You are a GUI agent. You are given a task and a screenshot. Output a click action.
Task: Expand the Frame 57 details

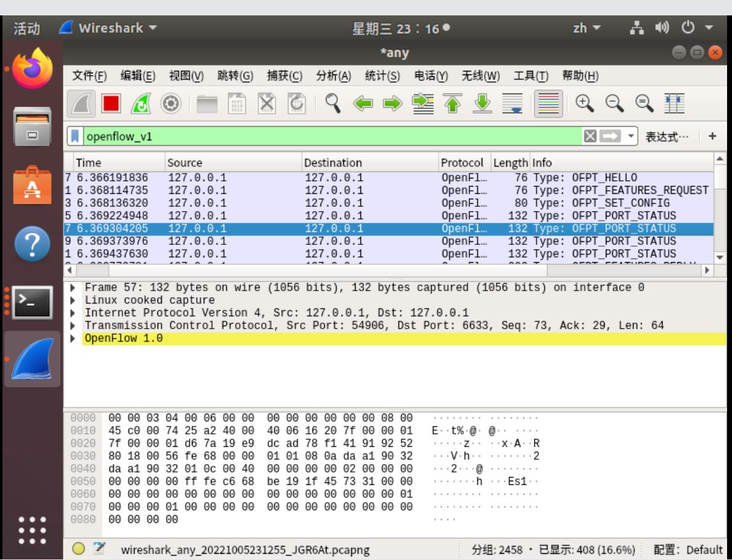(x=73, y=288)
